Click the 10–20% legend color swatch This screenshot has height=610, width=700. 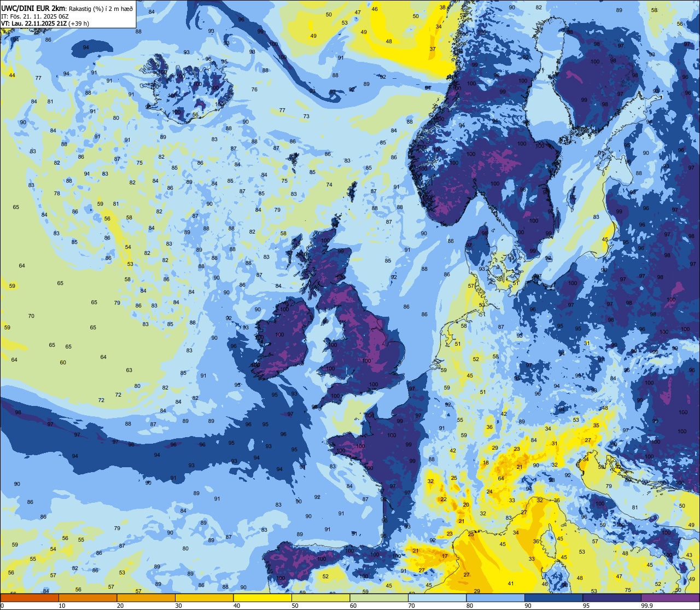[x=87, y=597]
